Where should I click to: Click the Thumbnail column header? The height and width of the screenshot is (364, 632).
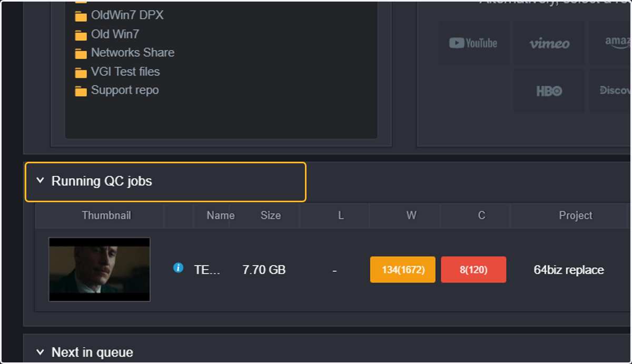click(x=106, y=215)
